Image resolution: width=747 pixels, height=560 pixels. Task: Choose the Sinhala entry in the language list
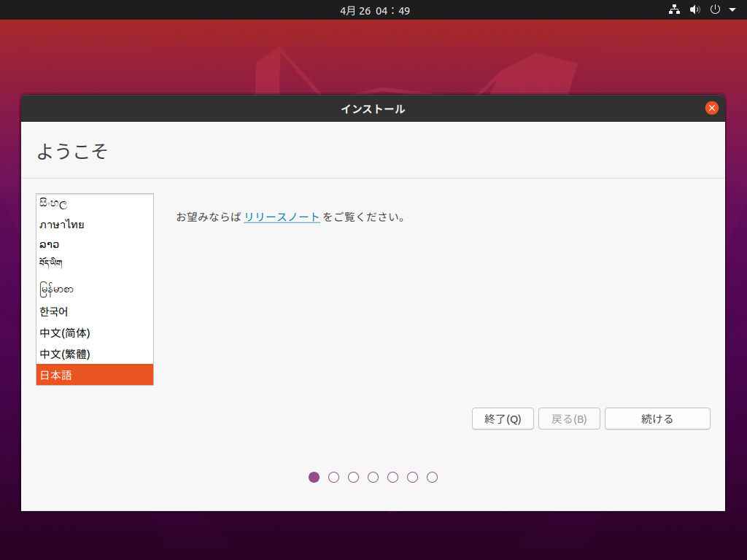click(x=95, y=204)
